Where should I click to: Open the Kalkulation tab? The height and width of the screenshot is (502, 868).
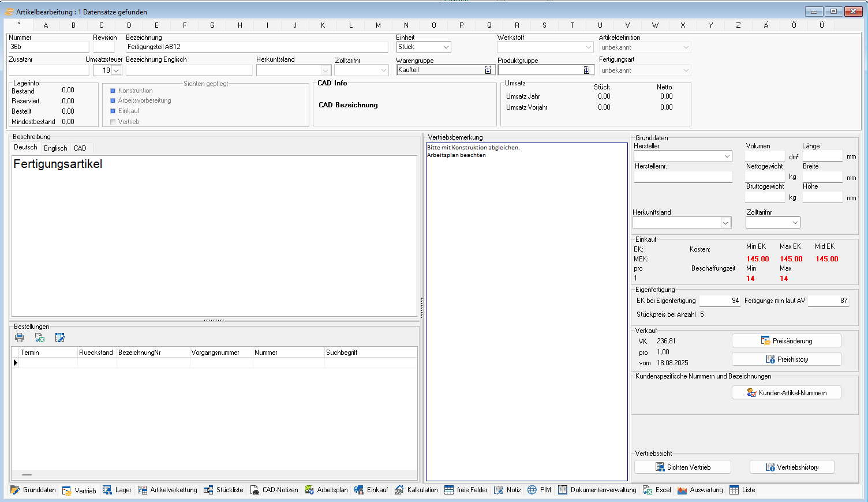(416, 490)
